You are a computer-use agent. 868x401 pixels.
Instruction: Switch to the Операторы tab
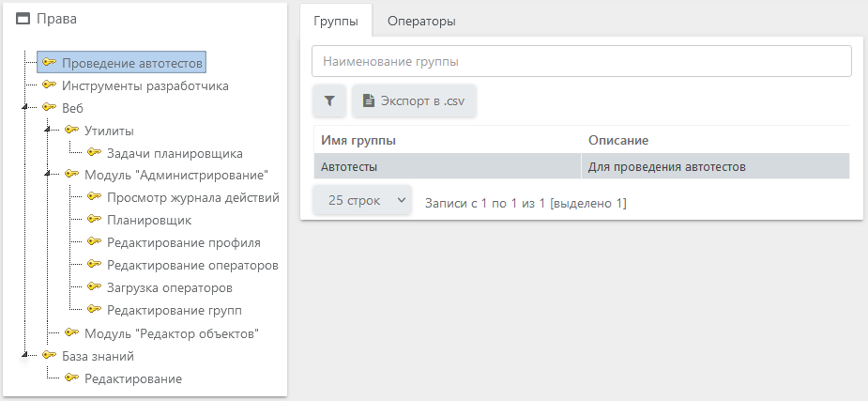[421, 20]
